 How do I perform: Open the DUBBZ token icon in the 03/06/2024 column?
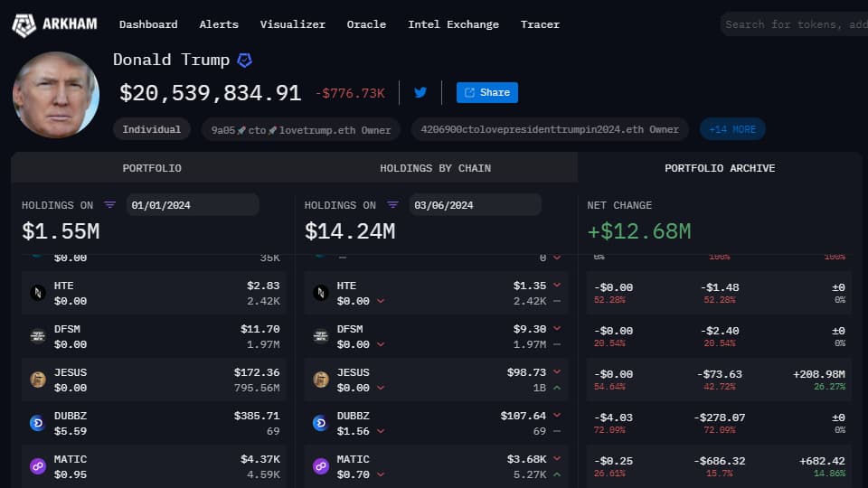[x=320, y=423]
